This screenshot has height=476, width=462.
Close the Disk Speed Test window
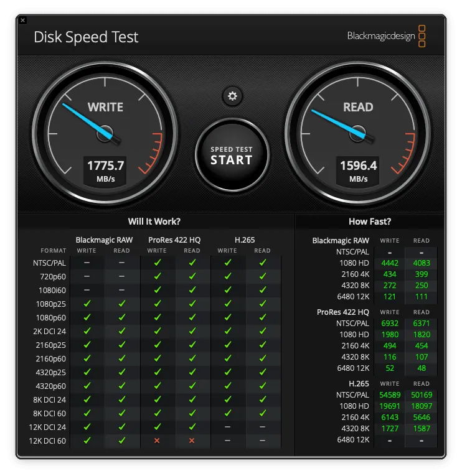coord(22,20)
